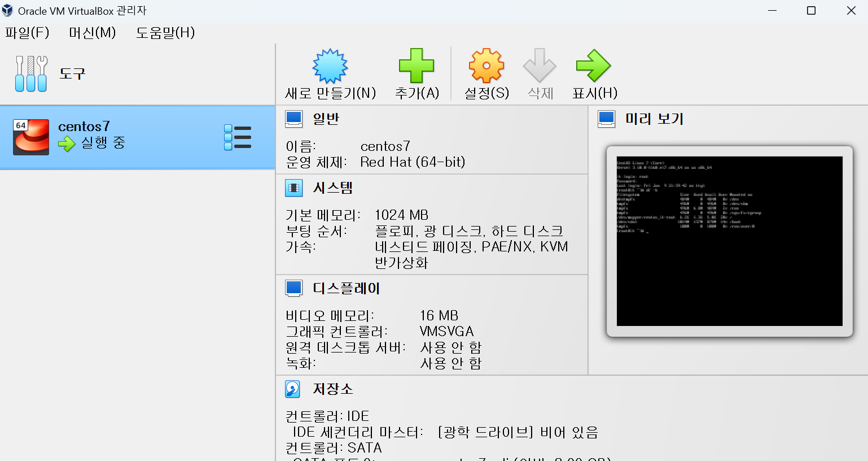Click the 플로피, 광 디스크, 하드 디스크 boot order

pos(469,231)
